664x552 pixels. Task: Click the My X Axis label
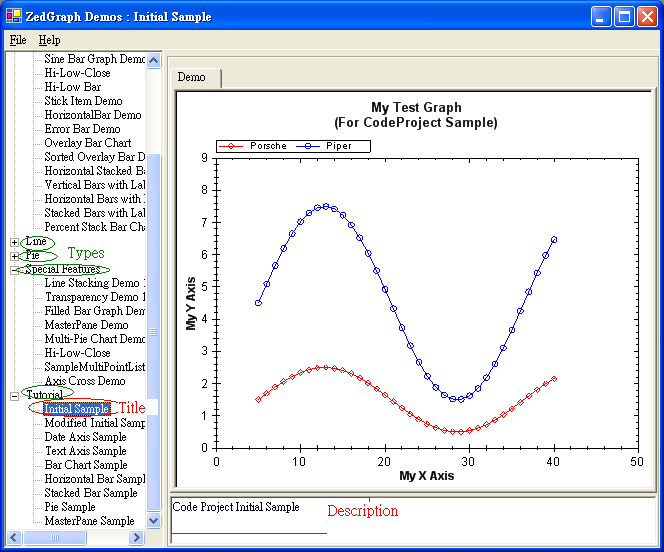click(426, 476)
